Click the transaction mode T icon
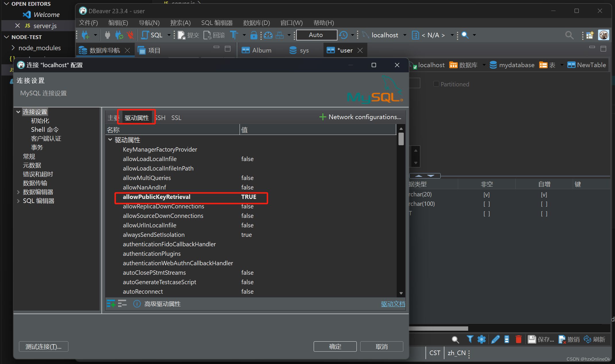This screenshot has width=615, height=364. tap(234, 35)
